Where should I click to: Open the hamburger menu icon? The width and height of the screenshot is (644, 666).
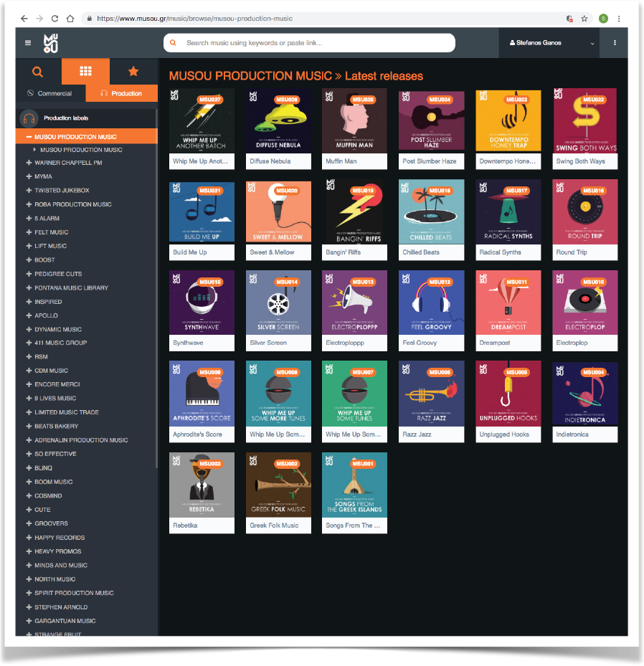(28, 43)
